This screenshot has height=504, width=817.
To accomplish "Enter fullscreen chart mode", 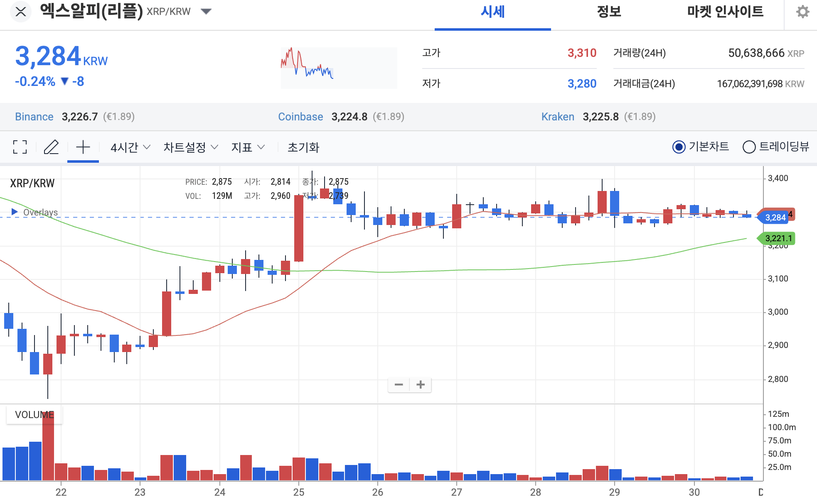I will click(x=19, y=147).
